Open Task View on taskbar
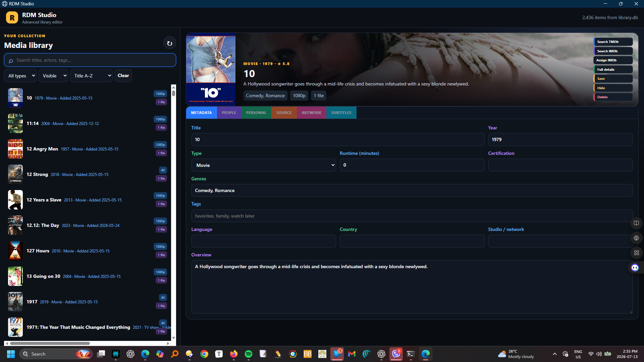 click(x=101, y=354)
